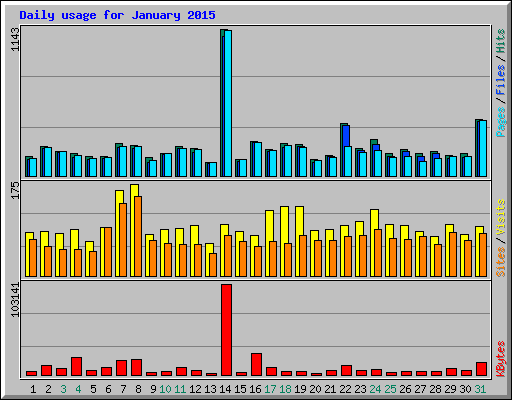Click the 'Daily usage for January 2015' title
This screenshot has width=512, height=400.
[x=117, y=15]
